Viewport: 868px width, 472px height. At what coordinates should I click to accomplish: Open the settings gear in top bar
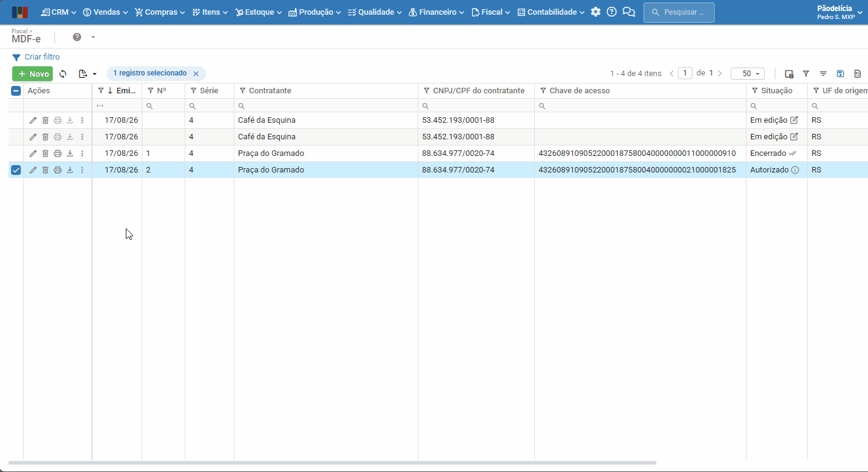596,12
